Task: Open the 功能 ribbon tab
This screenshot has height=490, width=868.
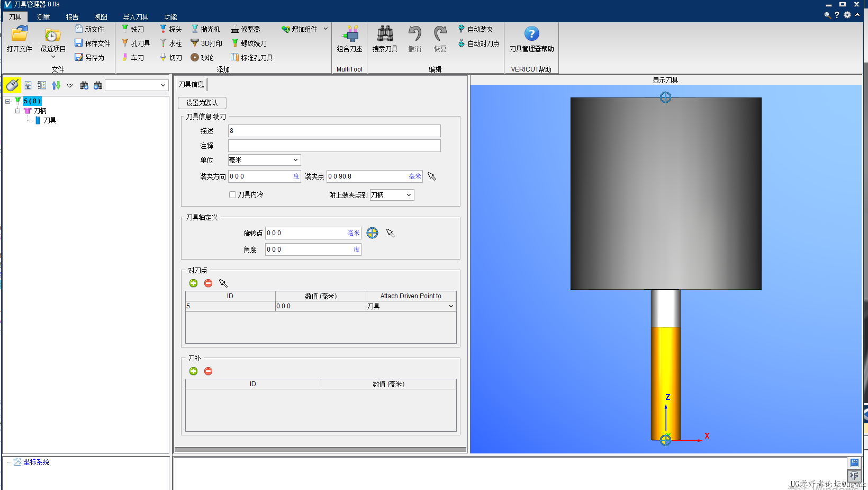Action: pos(170,17)
